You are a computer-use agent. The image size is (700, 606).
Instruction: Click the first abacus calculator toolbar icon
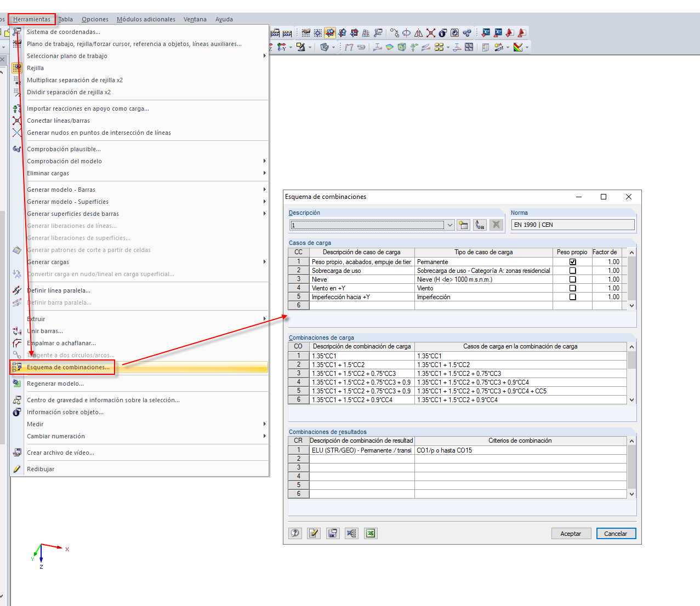(x=275, y=33)
